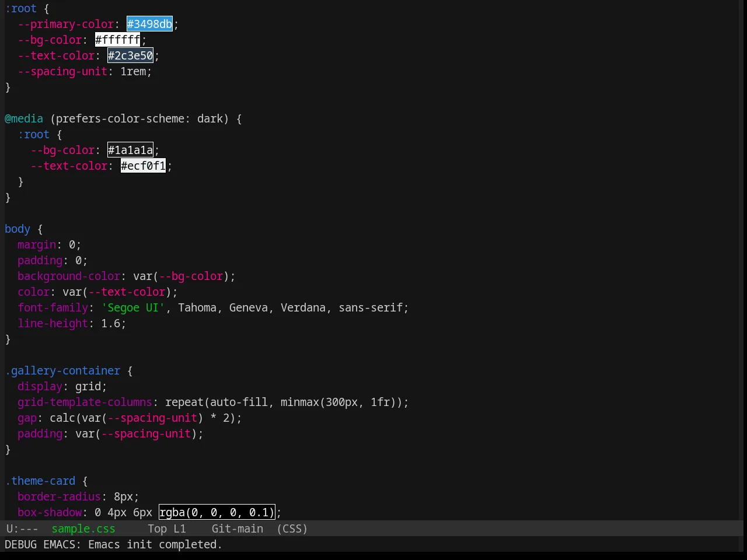Click the U:--- buffer status indicator
Screen dimensions: 747x560
[x=22, y=528]
